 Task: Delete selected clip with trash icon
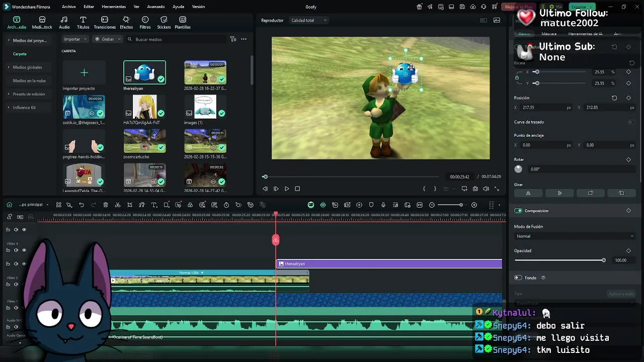pyautogui.click(x=106, y=205)
